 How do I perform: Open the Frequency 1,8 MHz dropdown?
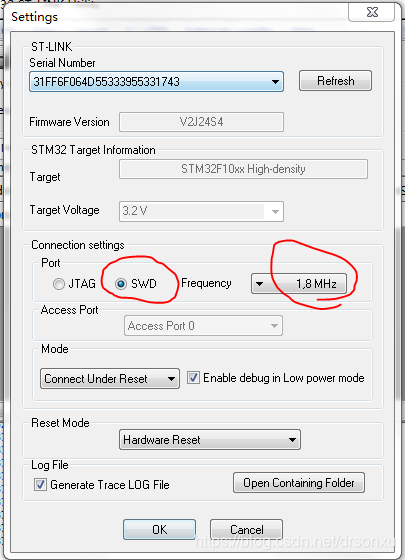pyautogui.click(x=299, y=284)
